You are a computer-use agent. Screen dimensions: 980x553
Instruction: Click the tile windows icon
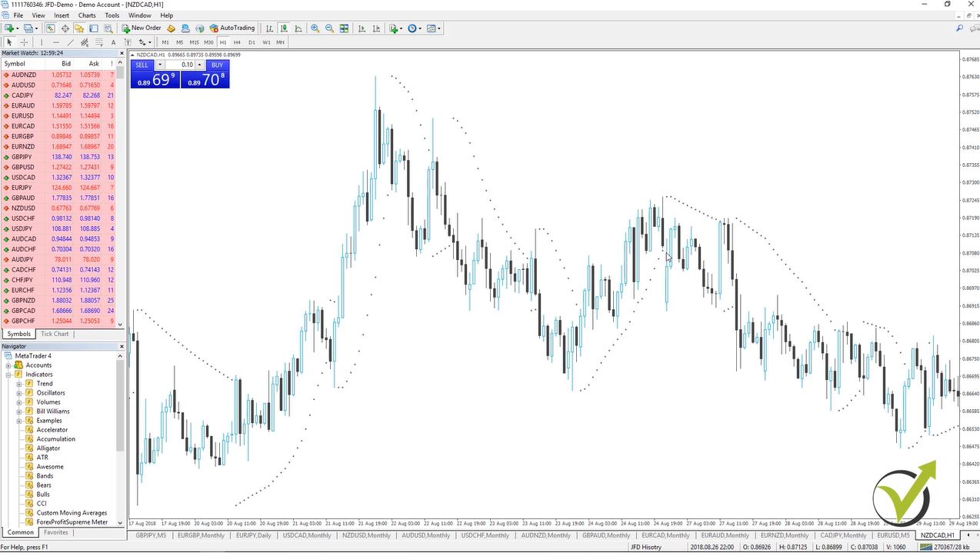[343, 28]
